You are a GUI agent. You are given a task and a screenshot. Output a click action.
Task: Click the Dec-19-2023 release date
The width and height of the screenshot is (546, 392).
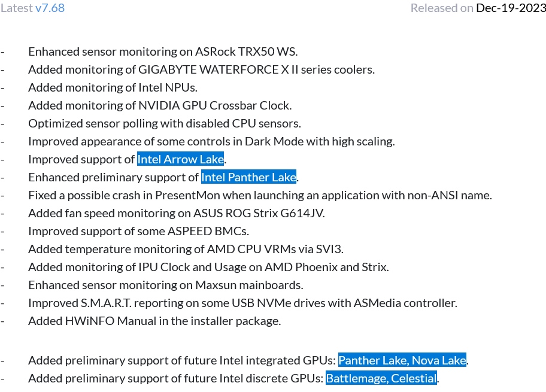click(x=511, y=8)
